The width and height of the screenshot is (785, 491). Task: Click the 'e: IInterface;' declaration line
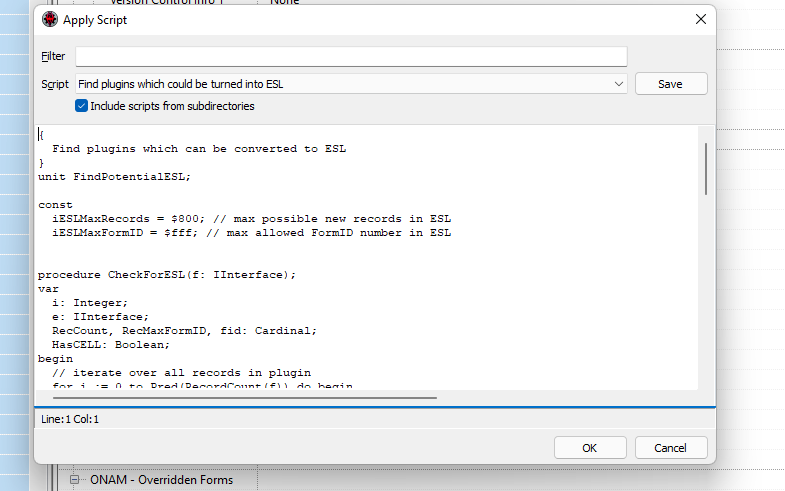[100, 317]
